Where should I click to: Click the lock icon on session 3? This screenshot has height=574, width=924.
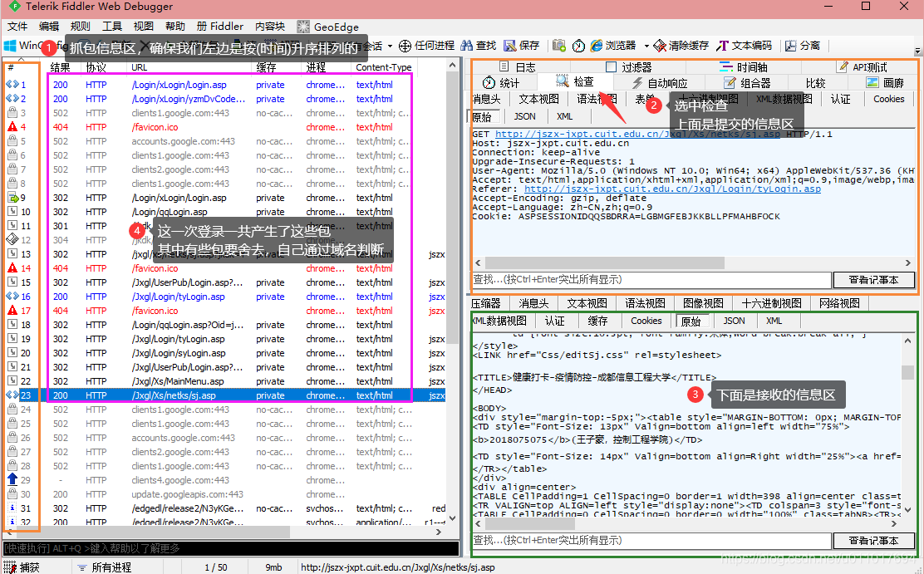tap(12, 113)
